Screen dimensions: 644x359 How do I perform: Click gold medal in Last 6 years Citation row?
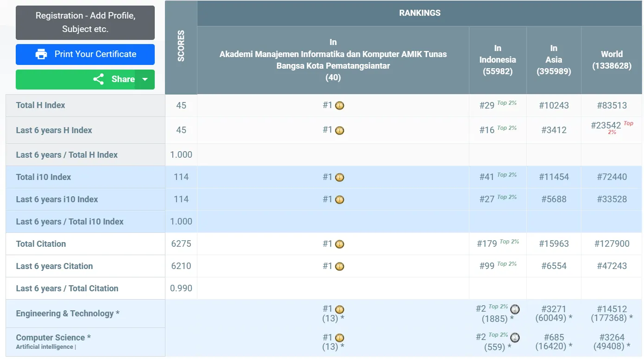tap(340, 267)
